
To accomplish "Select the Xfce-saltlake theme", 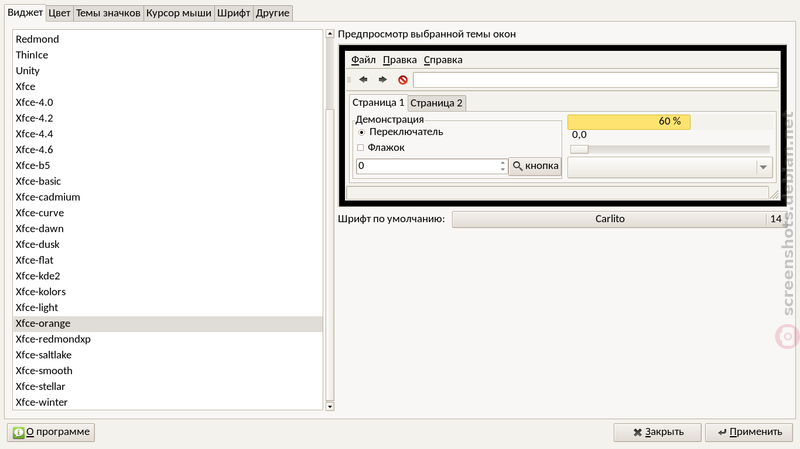I will pos(168,356).
